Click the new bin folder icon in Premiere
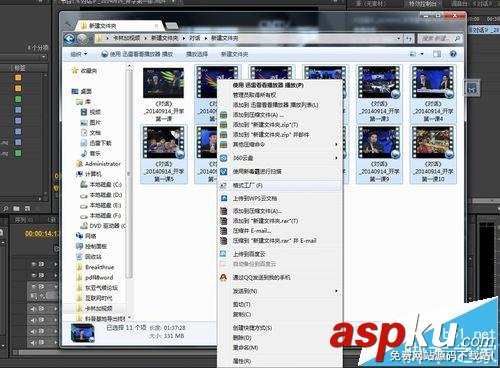Image resolution: width=500 pixels, height=368 pixels. [x=16, y=209]
